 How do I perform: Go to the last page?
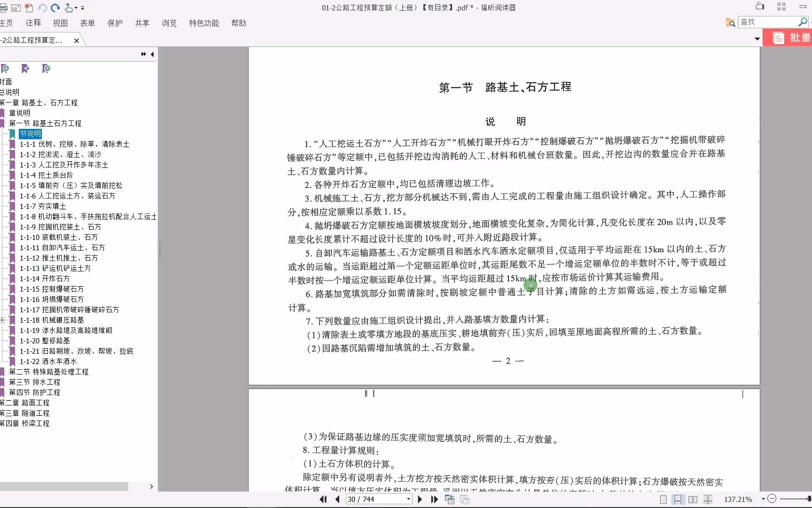(434, 499)
